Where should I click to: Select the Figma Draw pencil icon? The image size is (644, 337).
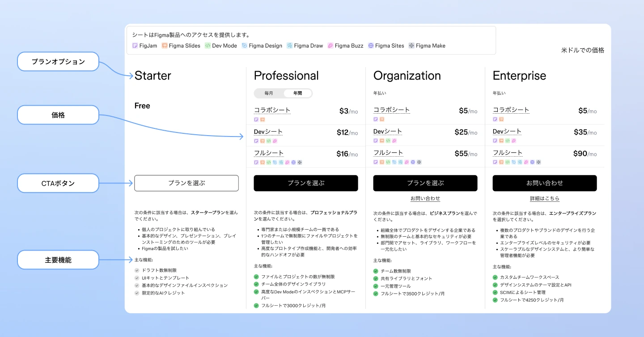tap(290, 45)
